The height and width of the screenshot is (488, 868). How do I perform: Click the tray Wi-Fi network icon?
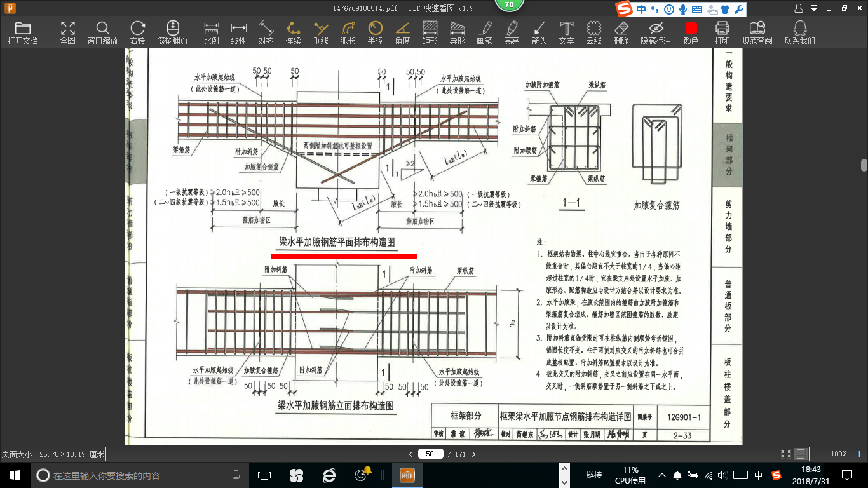point(709,475)
